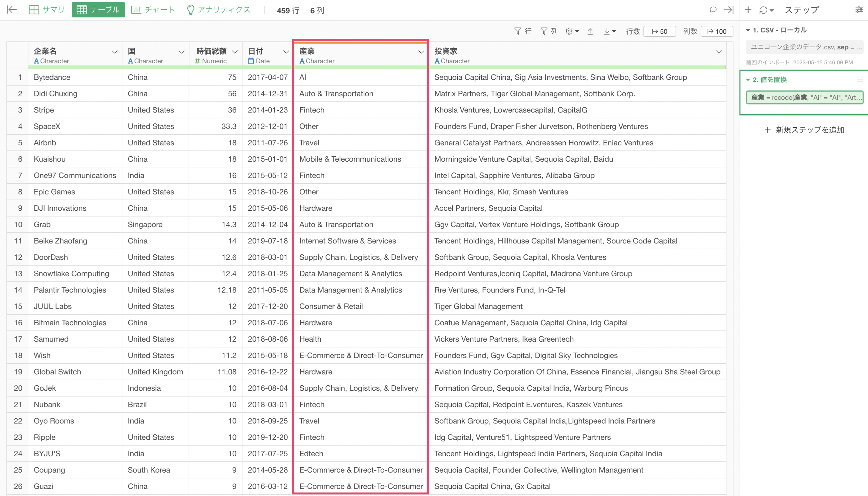Image resolution: width=868 pixels, height=496 pixels.
Task: Select the Didi Chuxing cell
Action: [x=75, y=94]
